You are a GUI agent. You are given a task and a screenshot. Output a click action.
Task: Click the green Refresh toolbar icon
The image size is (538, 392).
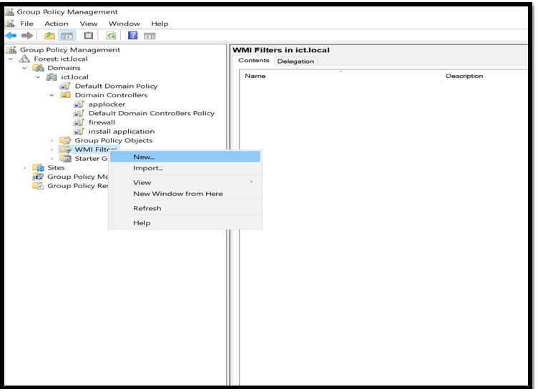point(111,36)
